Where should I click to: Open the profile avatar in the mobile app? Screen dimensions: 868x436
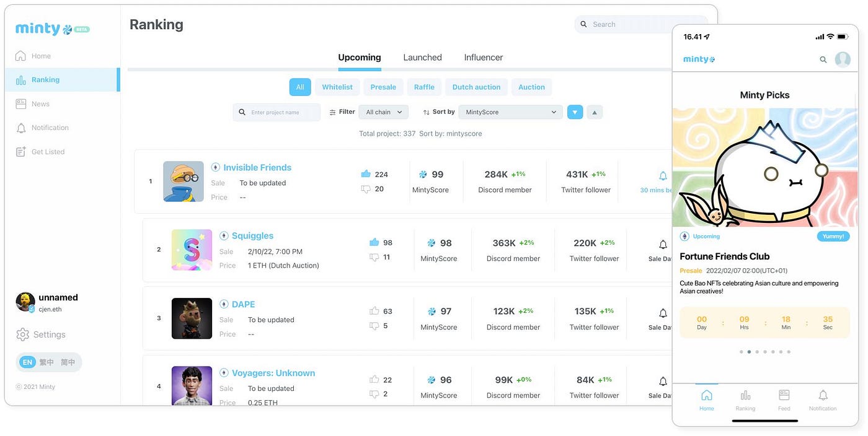point(843,59)
